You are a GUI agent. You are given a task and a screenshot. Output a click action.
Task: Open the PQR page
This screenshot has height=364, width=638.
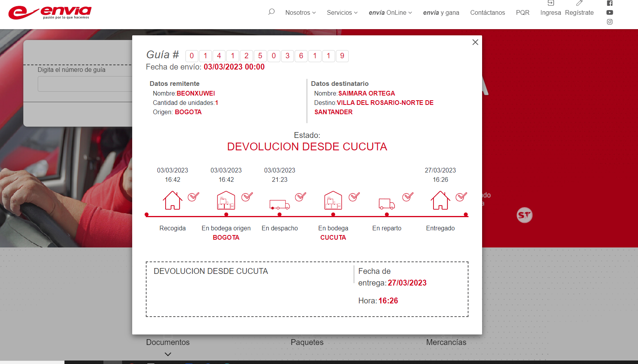[523, 12]
